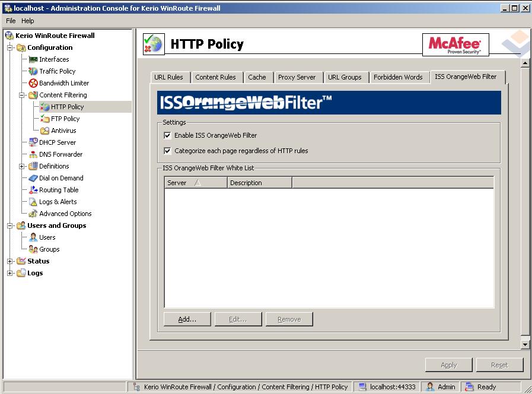Click status bar path Kerio WinRoute Firewall
Screen dimensions: 532x394
(178, 387)
